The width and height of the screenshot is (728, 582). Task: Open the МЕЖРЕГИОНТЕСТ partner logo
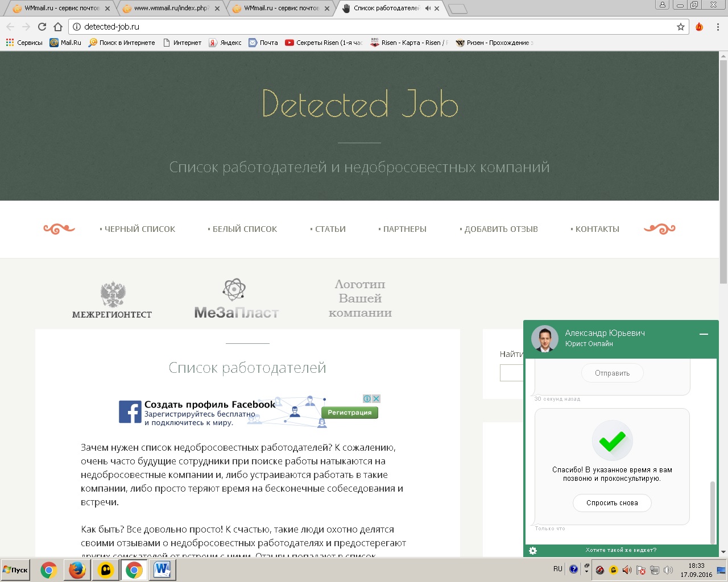[x=112, y=300]
